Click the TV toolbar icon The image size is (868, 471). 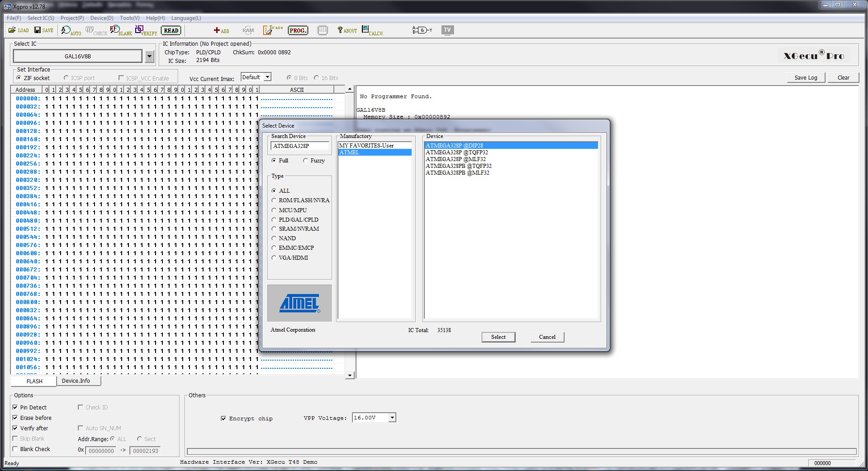pyautogui.click(x=447, y=30)
